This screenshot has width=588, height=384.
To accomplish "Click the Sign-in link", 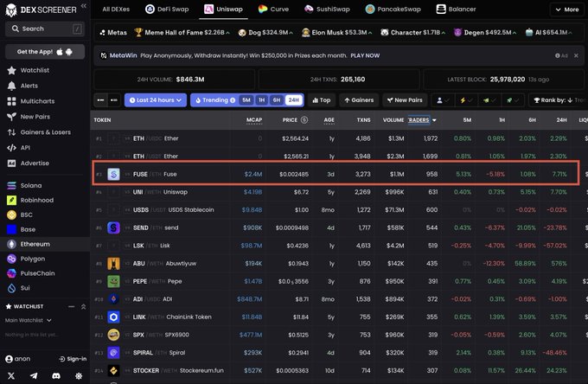I will 73,359.
